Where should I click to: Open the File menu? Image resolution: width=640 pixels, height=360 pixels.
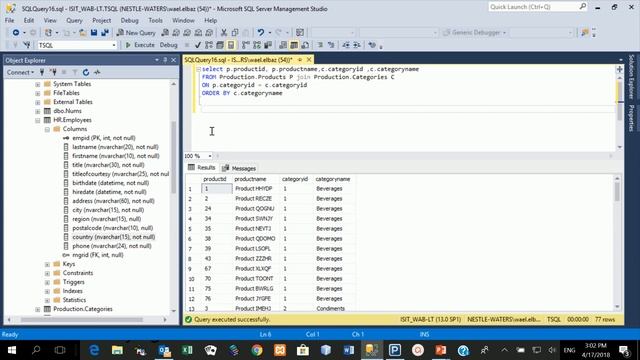(x=9, y=20)
